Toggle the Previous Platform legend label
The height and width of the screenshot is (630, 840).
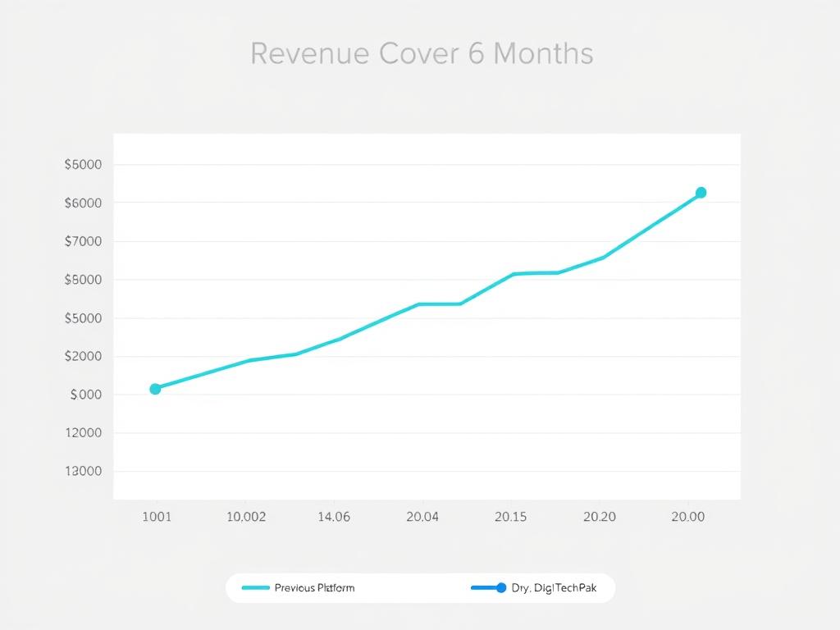pyautogui.click(x=314, y=588)
